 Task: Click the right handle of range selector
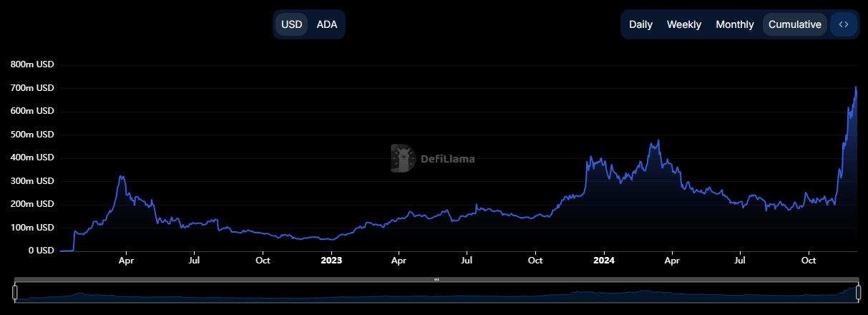pyautogui.click(x=858, y=292)
